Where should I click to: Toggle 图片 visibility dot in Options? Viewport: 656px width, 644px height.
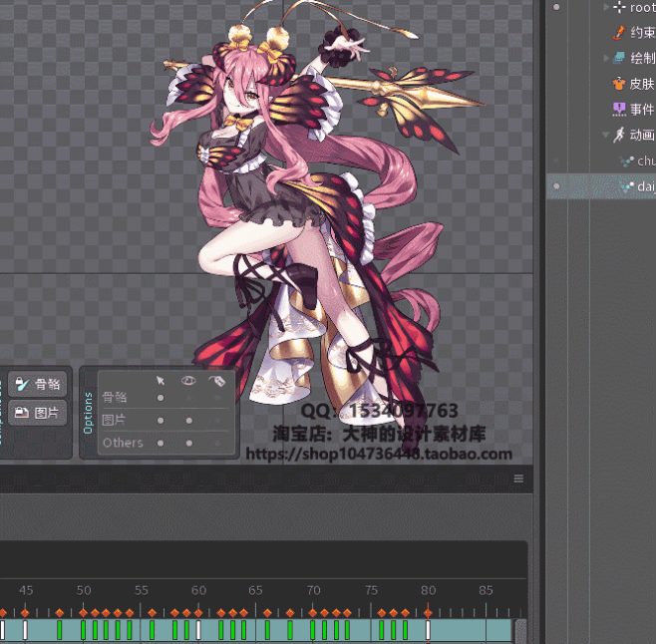pos(188,420)
